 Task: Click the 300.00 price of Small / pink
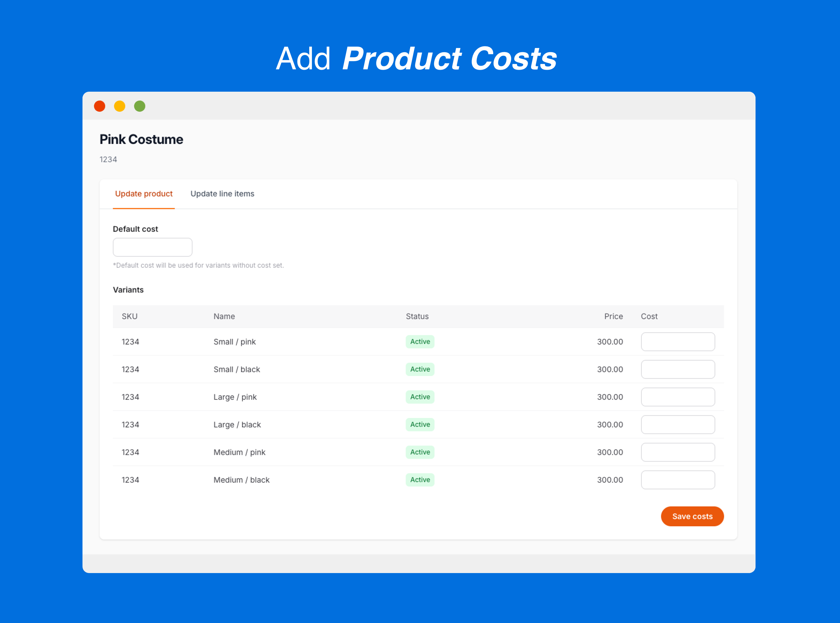(x=610, y=342)
